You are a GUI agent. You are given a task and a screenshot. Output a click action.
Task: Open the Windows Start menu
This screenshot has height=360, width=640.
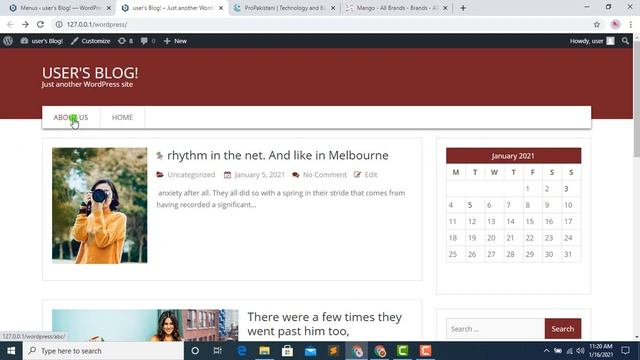click(11, 351)
